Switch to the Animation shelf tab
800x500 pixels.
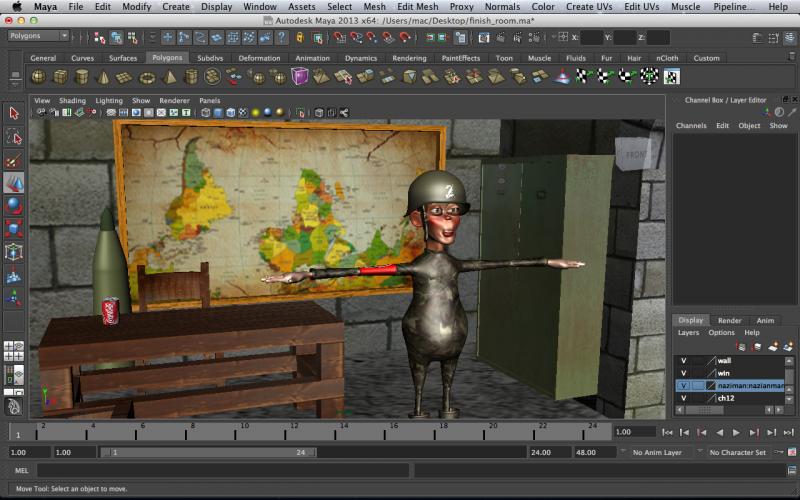[x=312, y=58]
